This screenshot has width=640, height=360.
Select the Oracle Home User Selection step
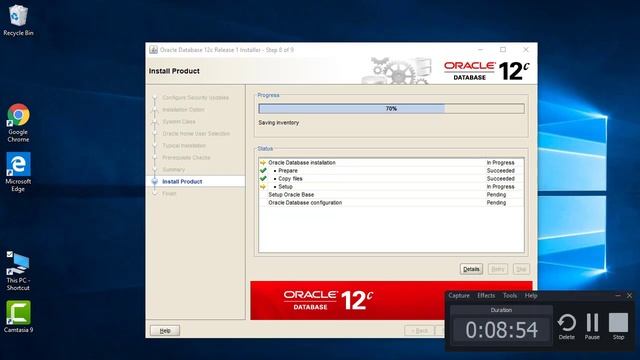(196, 133)
